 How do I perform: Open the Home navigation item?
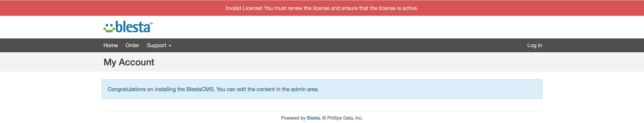point(111,45)
